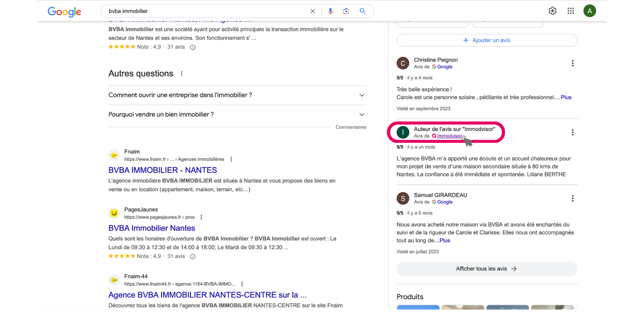The width and height of the screenshot is (644, 322).
Task: Click the Commentaires feedback link
Action: pyautogui.click(x=351, y=127)
